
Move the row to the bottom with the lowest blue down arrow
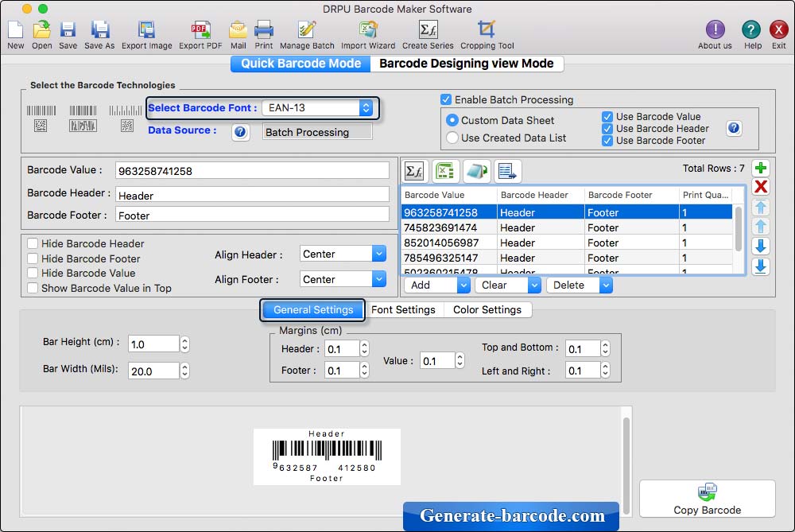click(x=761, y=266)
